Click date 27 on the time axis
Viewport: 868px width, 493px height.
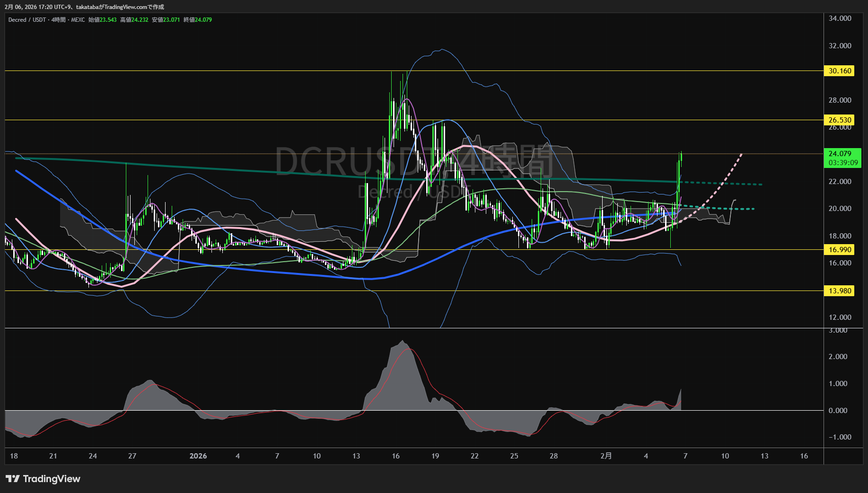pos(132,456)
